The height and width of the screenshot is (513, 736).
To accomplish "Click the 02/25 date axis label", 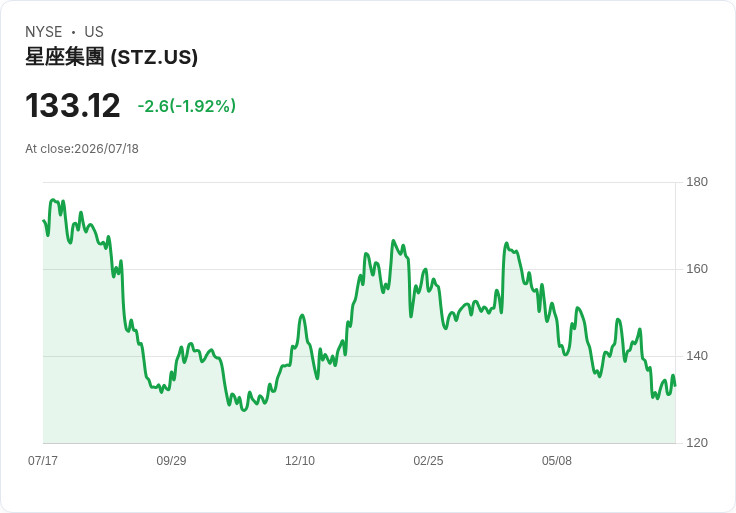I will [x=428, y=460].
